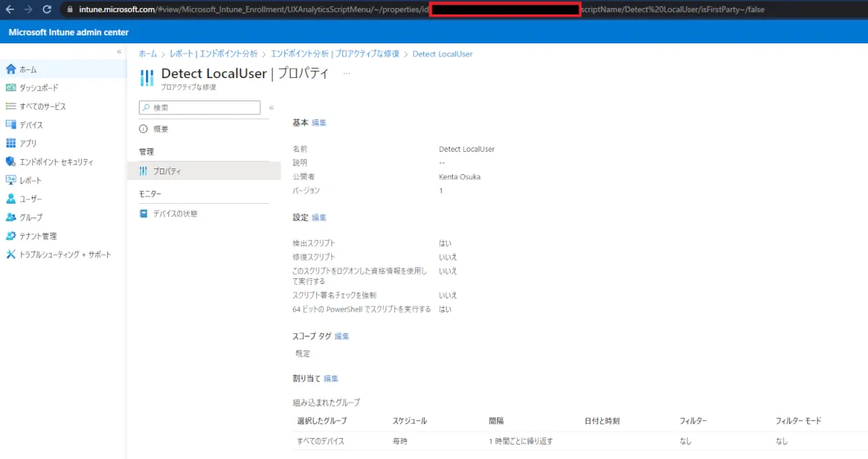Reload the page with the refresh icon

tap(47, 9)
